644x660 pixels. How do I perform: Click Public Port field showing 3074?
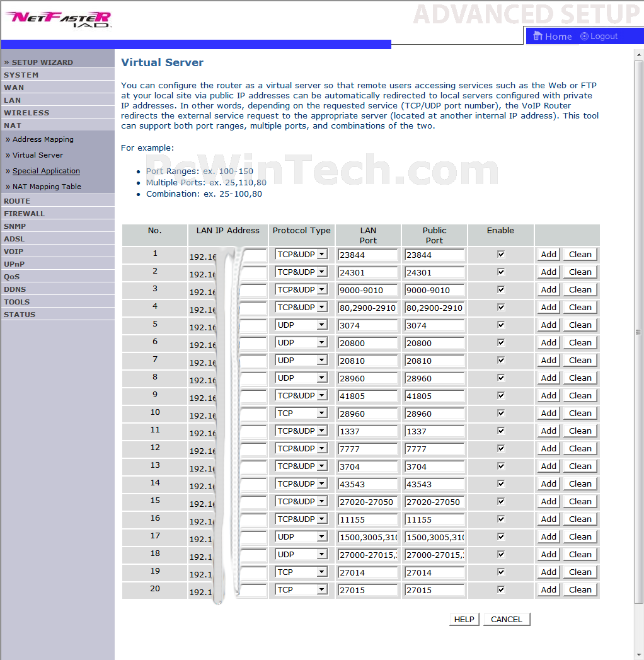(434, 325)
